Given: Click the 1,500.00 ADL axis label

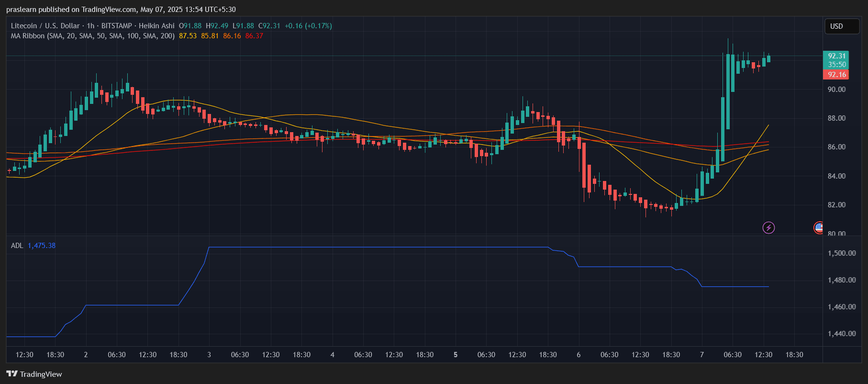Looking at the screenshot, I should point(842,253).
